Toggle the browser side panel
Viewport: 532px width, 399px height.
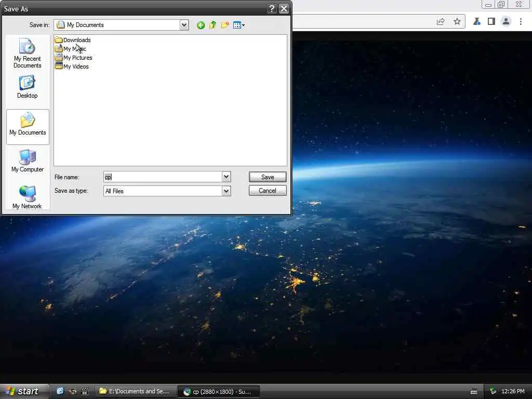pos(491,22)
